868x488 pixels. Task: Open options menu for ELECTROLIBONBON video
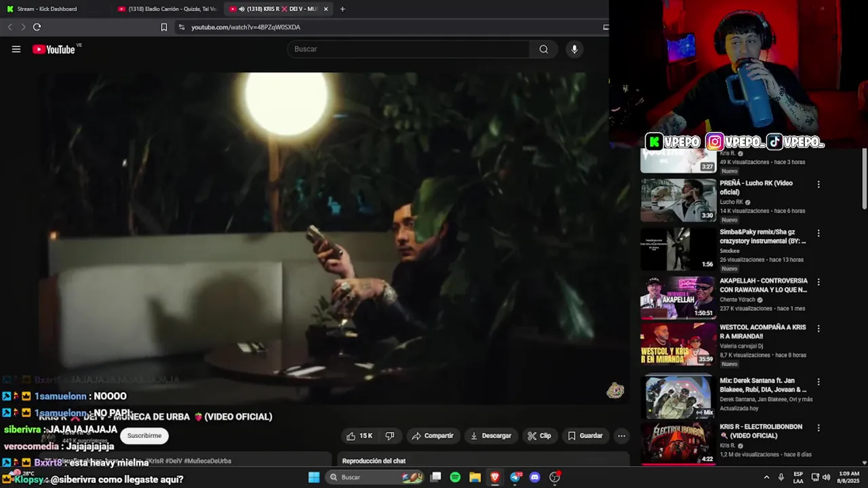(818, 428)
